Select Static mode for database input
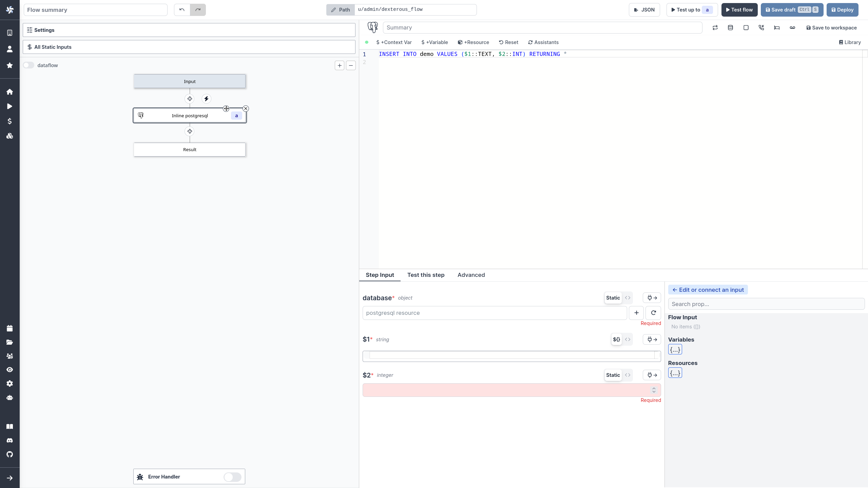 tap(613, 298)
